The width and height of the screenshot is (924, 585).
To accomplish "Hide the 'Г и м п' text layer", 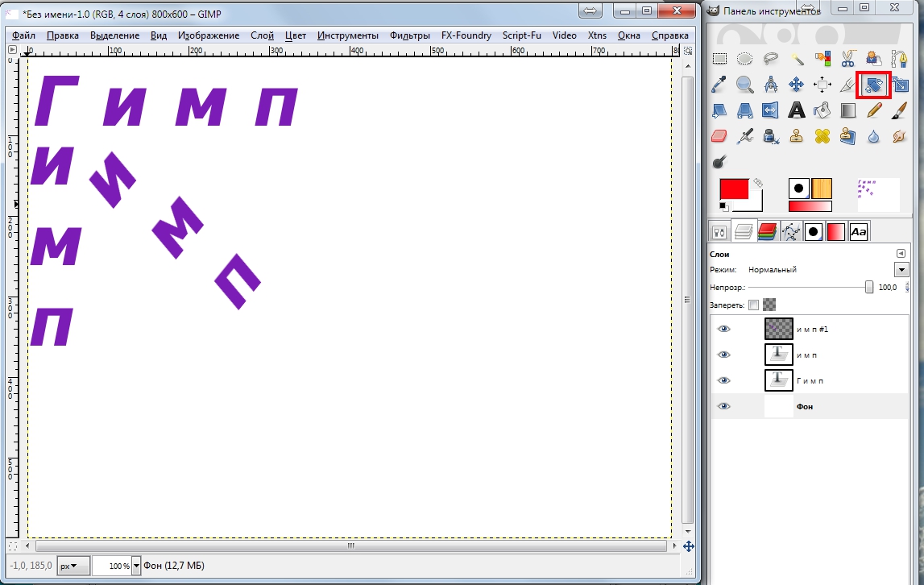I will 723,380.
